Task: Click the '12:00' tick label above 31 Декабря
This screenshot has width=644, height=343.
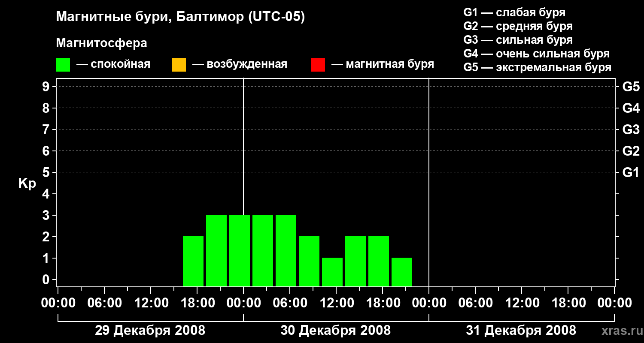Action: (522, 303)
